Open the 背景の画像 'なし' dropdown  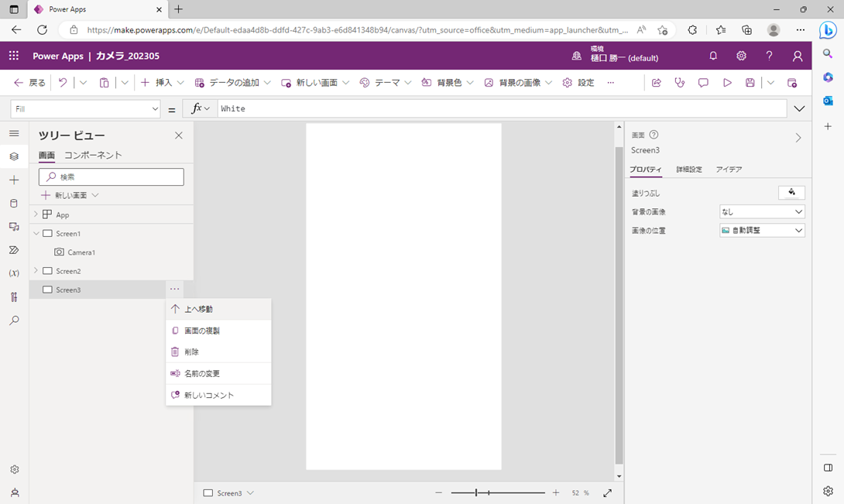point(762,211)
